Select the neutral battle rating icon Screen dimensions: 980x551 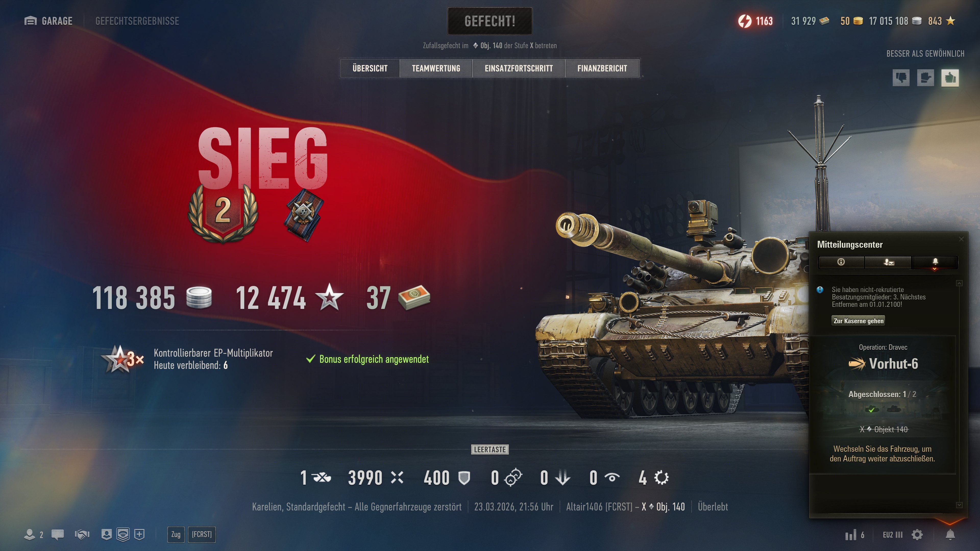coord(925,78)
